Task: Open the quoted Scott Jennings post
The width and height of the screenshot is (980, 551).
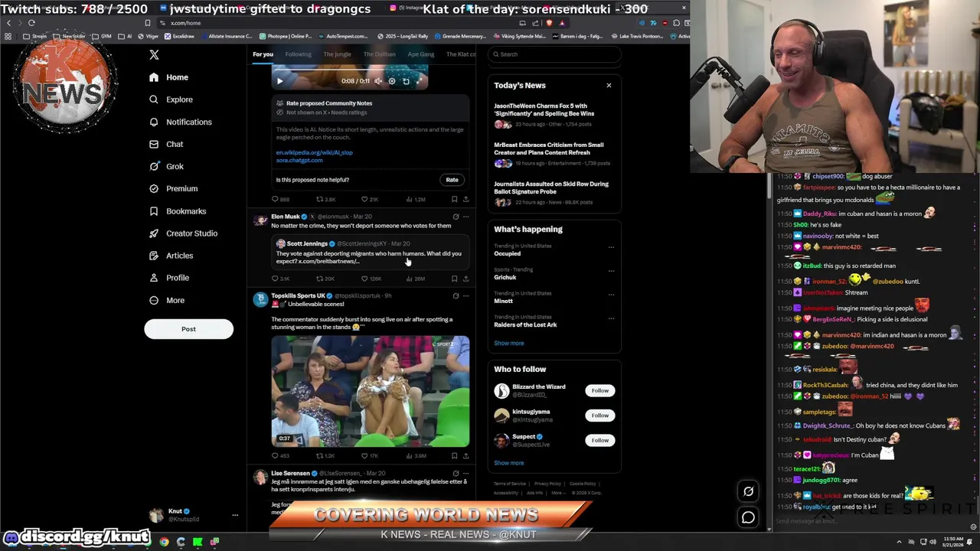Action: (x=370, y=253)
